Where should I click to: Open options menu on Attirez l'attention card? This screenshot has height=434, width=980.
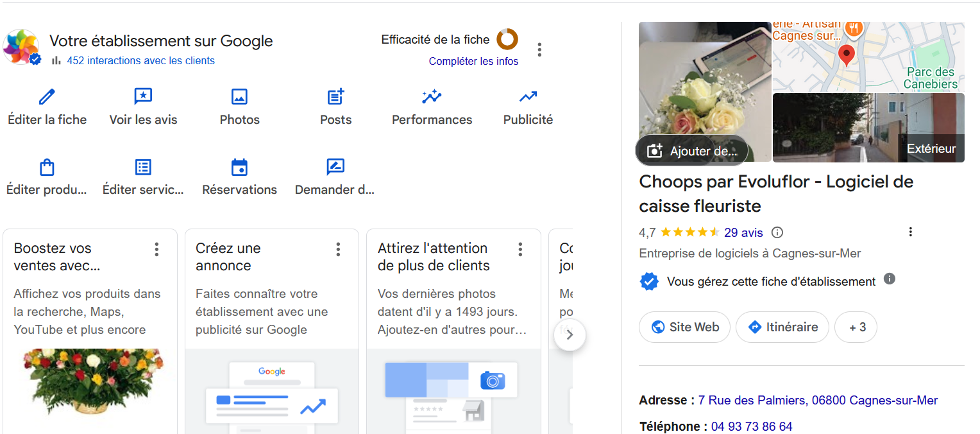coord(520,249)
